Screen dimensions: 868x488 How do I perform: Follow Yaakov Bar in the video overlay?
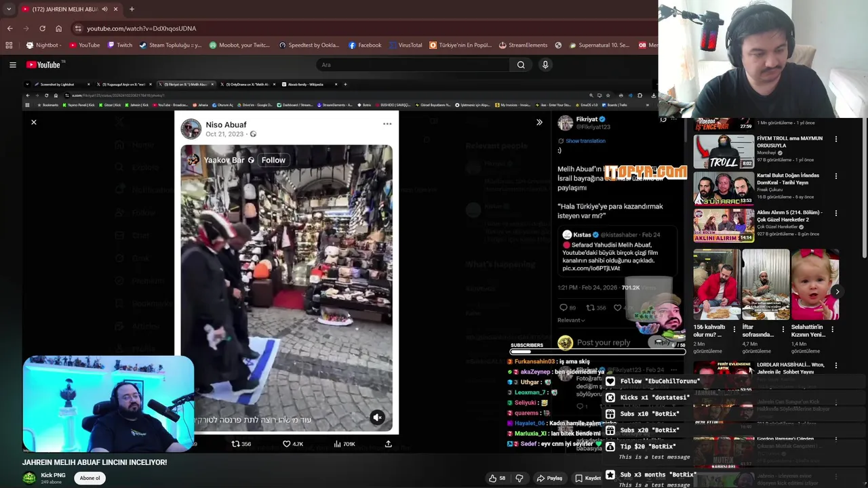(273, 160)
